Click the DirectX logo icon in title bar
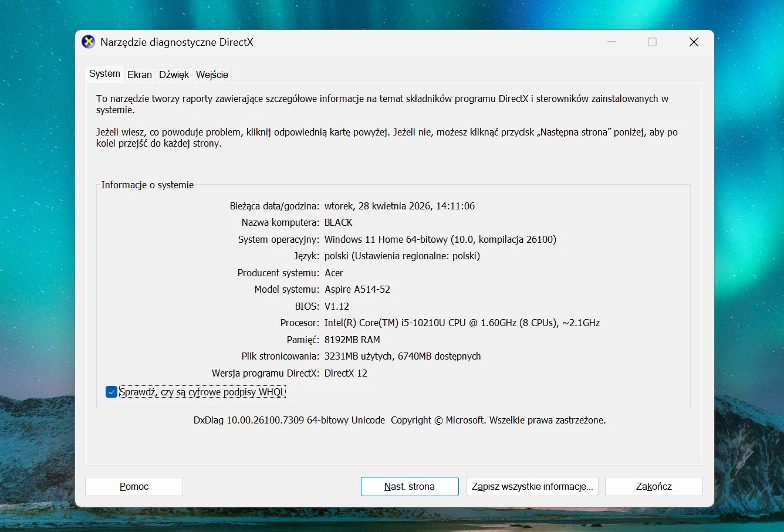 coord(89,42)
